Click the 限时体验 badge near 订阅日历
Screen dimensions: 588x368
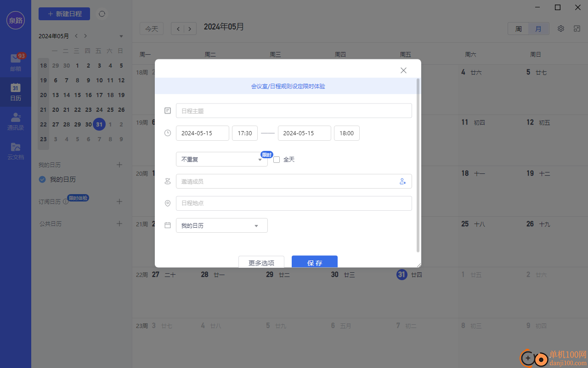[x=78, y=198]
